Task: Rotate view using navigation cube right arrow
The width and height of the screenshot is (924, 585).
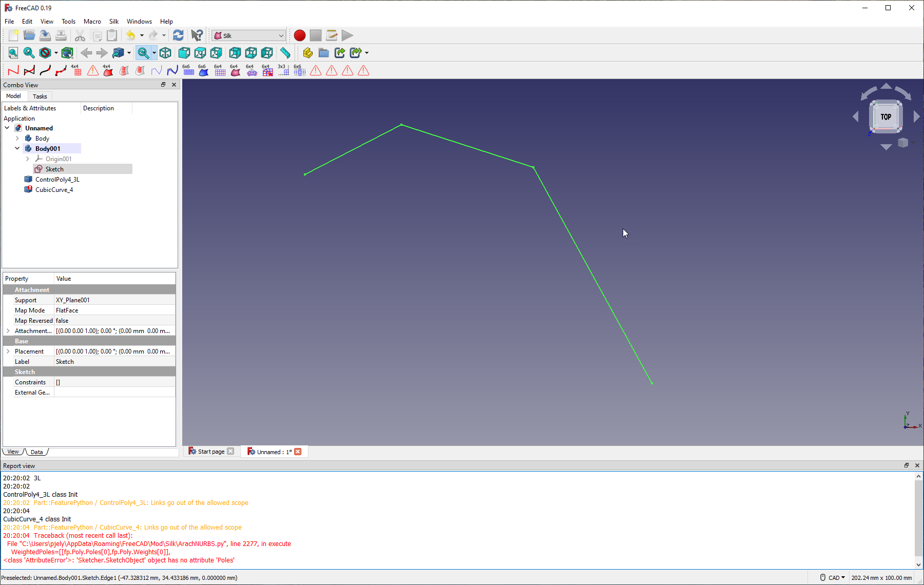Action: [916, 116]
